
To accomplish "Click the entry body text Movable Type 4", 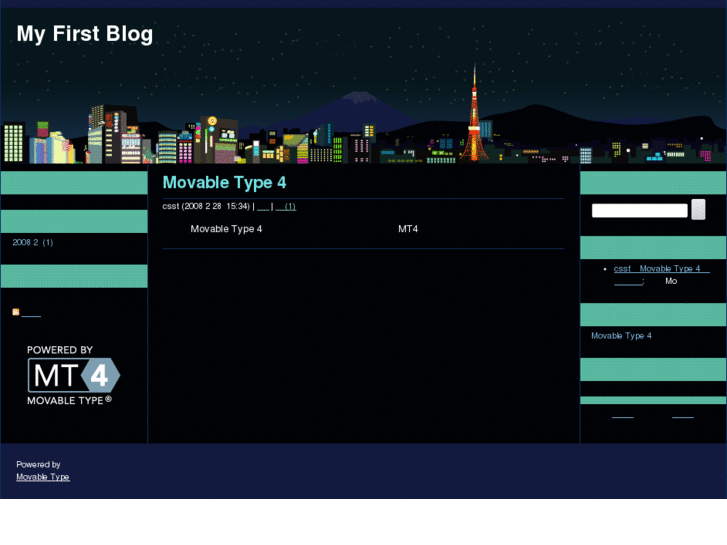I will (226, 229).
